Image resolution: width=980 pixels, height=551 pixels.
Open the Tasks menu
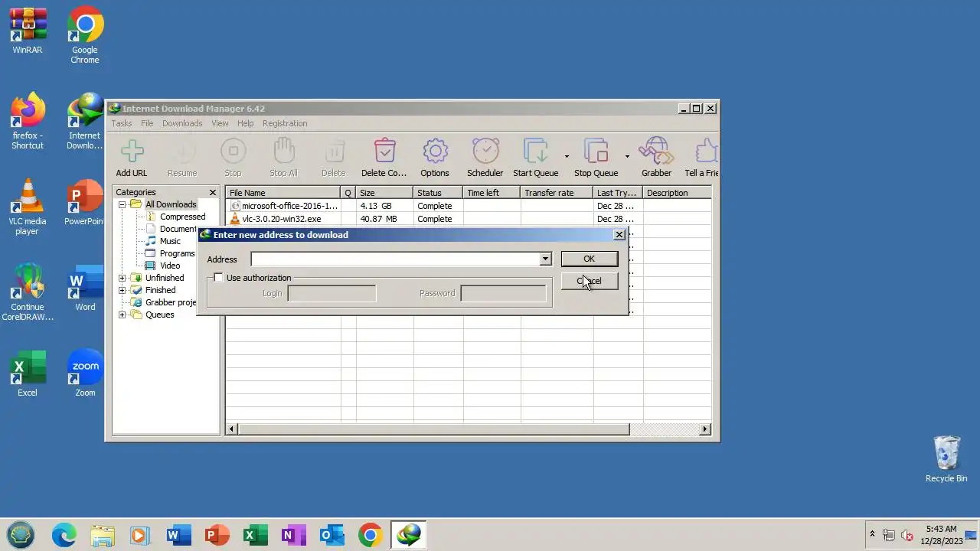coord(122,123)
